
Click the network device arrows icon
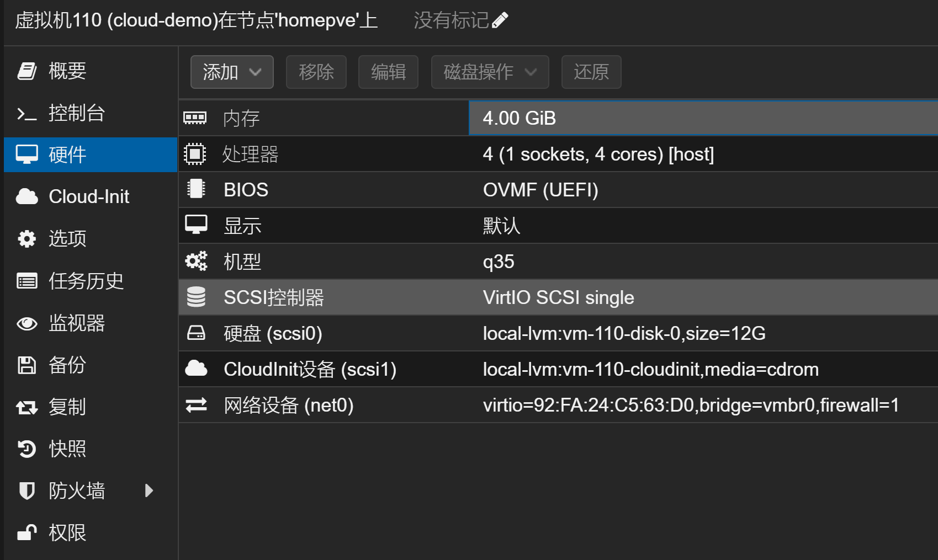pos(196,405)
